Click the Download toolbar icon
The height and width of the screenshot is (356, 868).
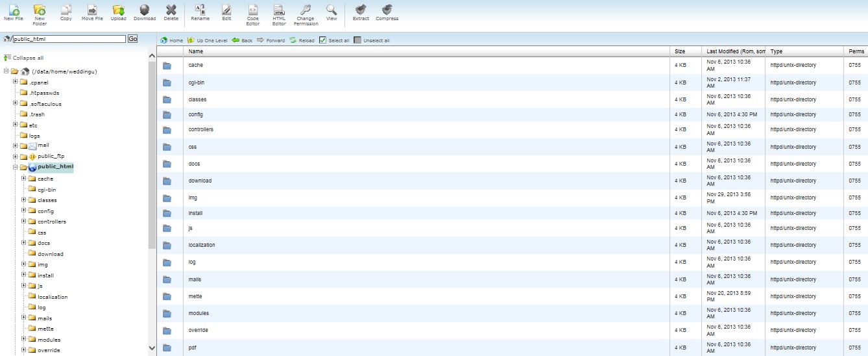coord(145,10)
